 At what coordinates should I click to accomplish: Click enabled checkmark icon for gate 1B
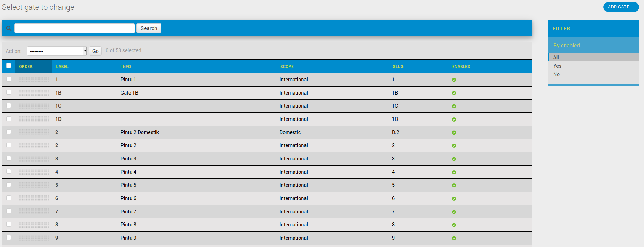point(454,93)
